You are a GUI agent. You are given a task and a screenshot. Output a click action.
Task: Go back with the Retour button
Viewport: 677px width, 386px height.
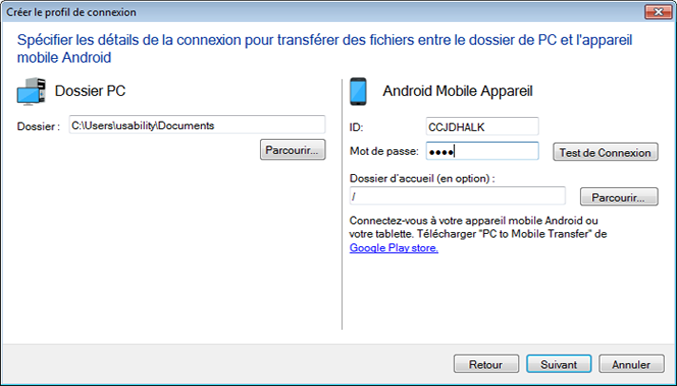pyautogui.click(x=486, y=364)
